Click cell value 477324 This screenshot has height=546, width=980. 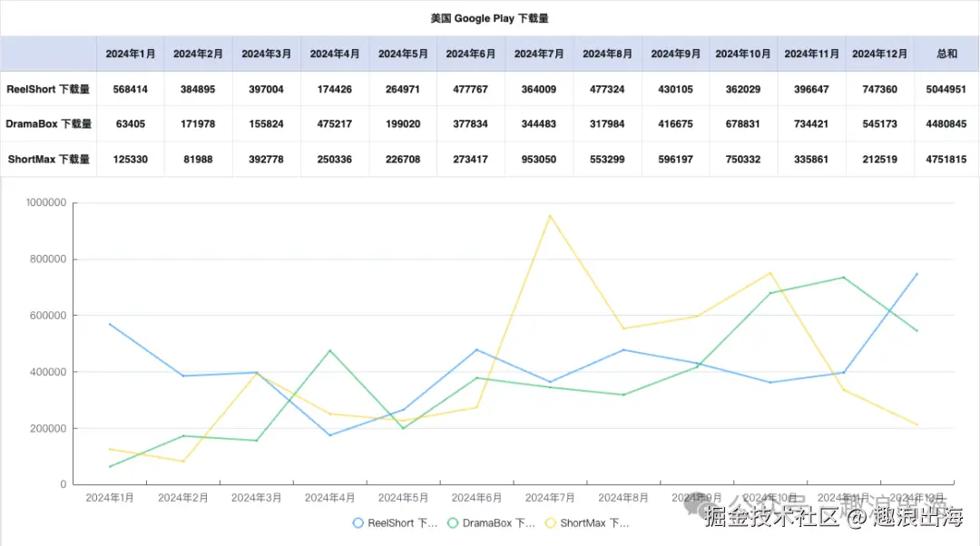point(607,89)
